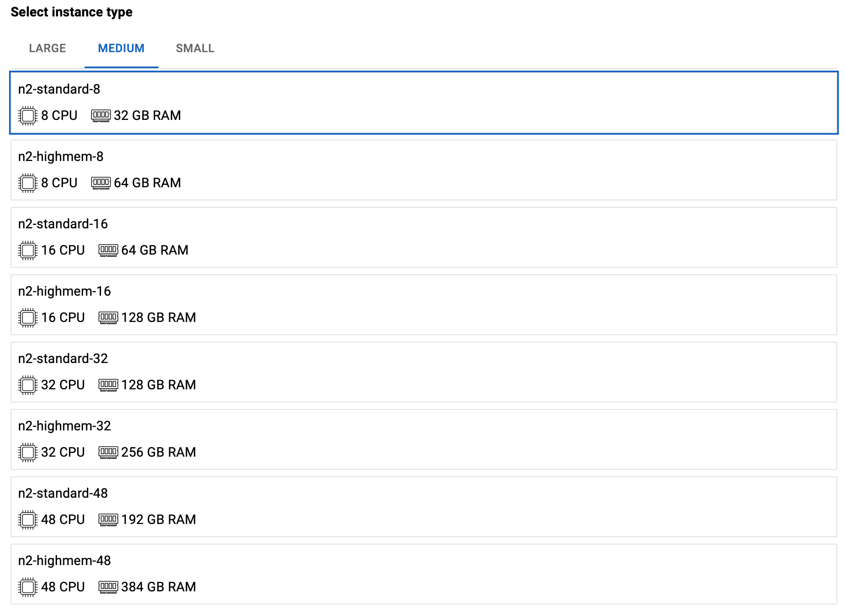Switch to the MEDIUM tab

pyautogui.click(x=121, y=48)
